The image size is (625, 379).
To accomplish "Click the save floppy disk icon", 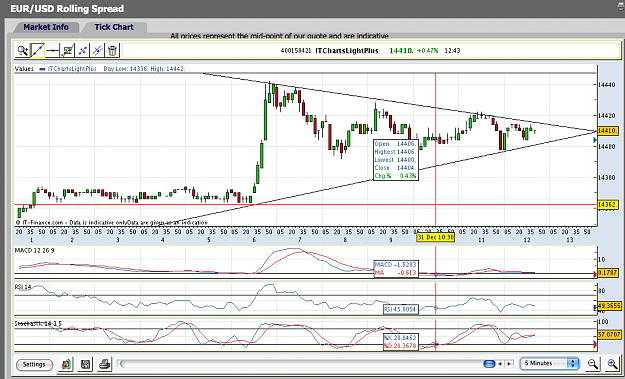I will click(85, 364).
